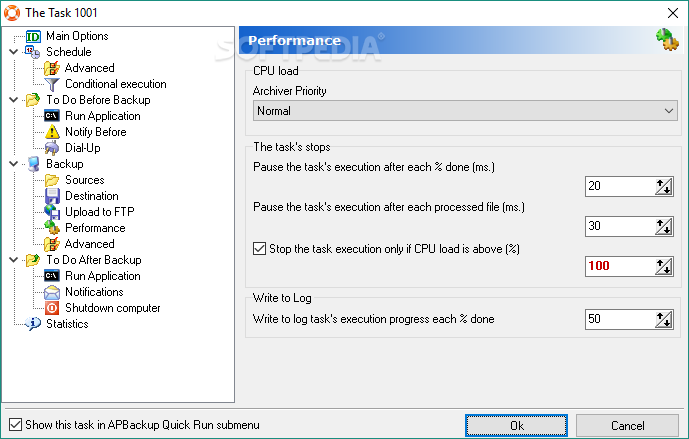Uncheck Show this task in Quick Run submenu
Screen dimensions: 689x439
15,424
